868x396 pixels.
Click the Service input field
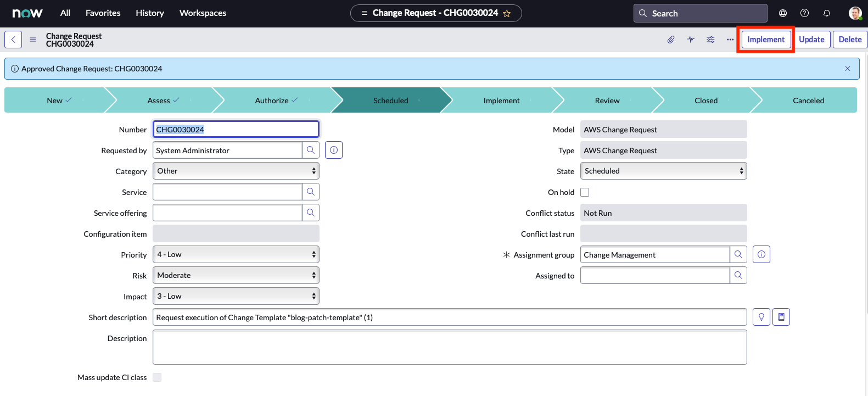click(227, 192)
